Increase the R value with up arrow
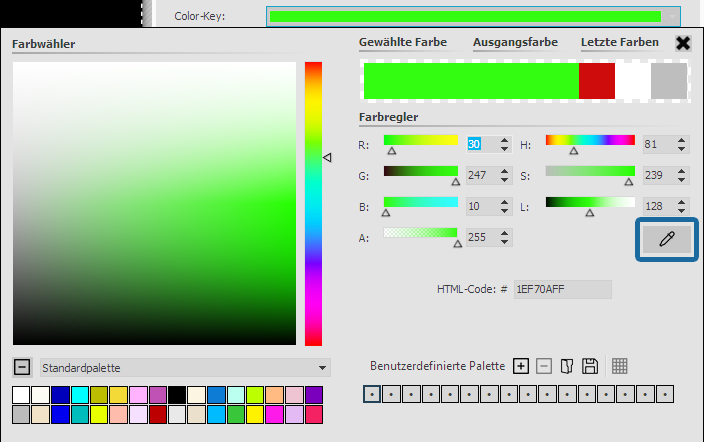This screenshot has width=704, height=442. point(505,141)
